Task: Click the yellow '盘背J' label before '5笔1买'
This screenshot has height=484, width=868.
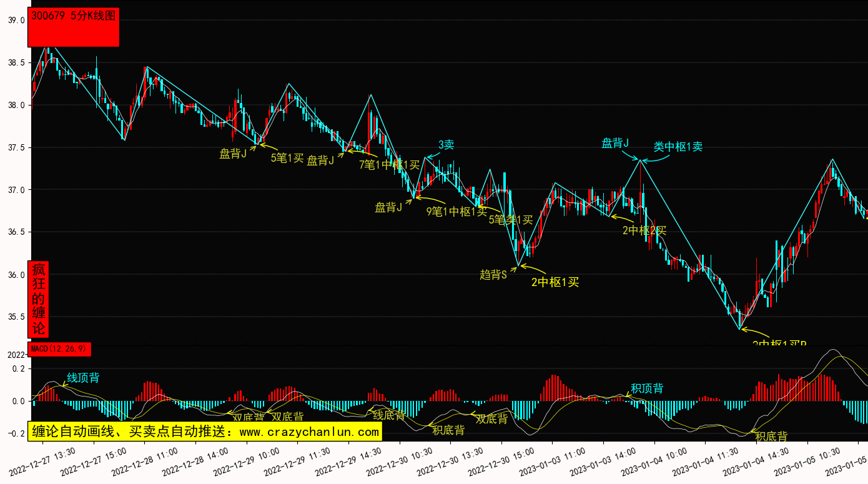Action: click(233, 154)
